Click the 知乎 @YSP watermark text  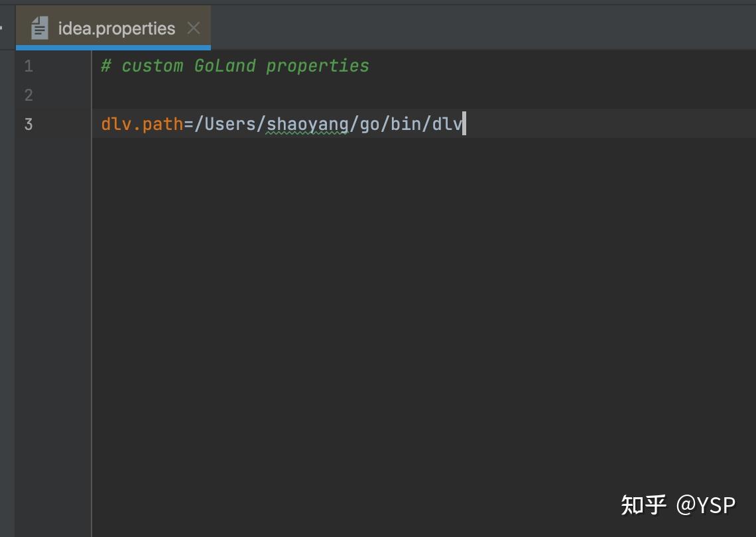pos(678,505)
